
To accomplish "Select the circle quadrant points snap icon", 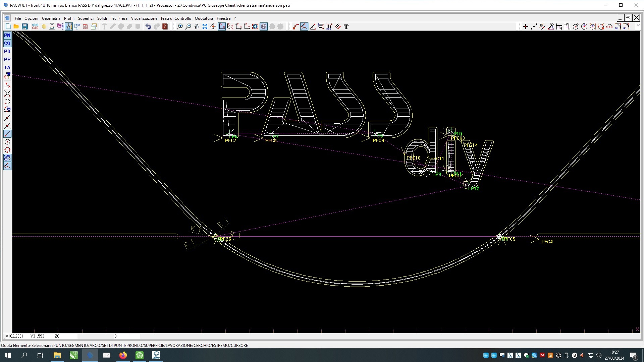I will pyautogui.click(x=7, y=150).
